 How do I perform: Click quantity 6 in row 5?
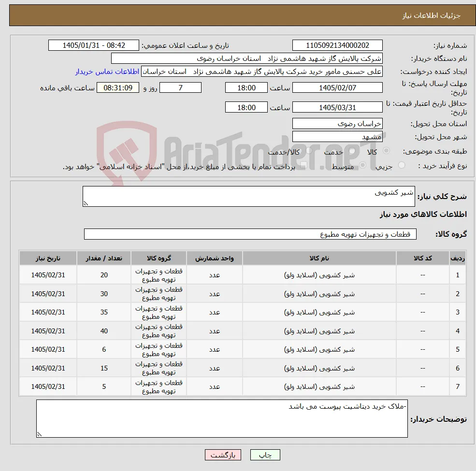tap(104, 349)
